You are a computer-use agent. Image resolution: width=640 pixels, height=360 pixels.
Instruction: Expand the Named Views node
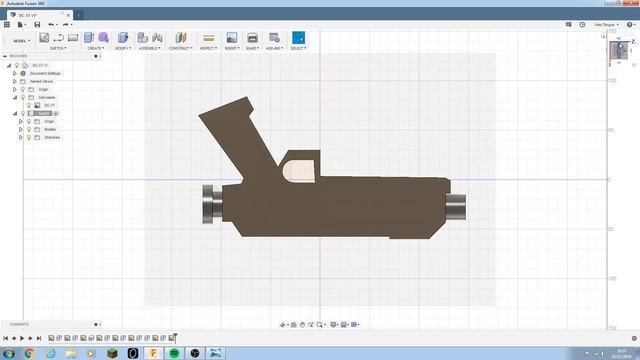click(x=15, y=82)
